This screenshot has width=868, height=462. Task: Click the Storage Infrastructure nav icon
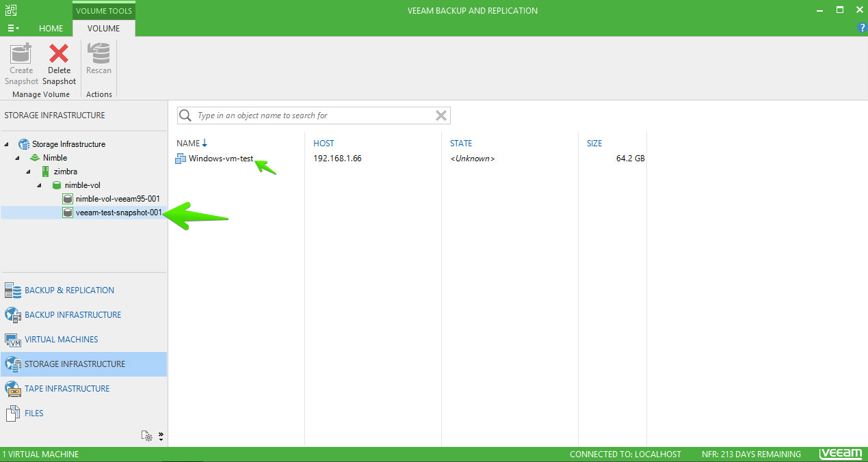pyautogui.click(x=13, y=364)
